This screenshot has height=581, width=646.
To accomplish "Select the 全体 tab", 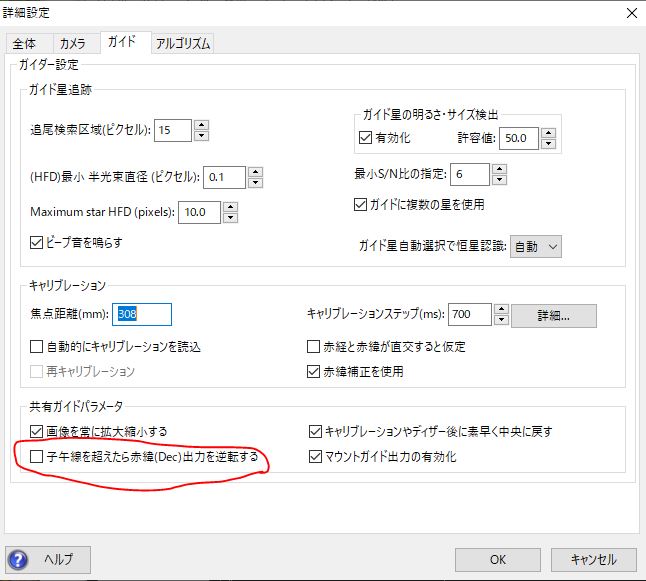I will click(x=25, y=43).
